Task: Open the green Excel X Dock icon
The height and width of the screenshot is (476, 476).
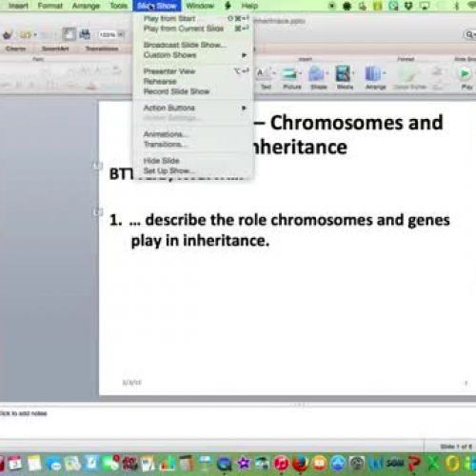Action: [x=433, y=464]
